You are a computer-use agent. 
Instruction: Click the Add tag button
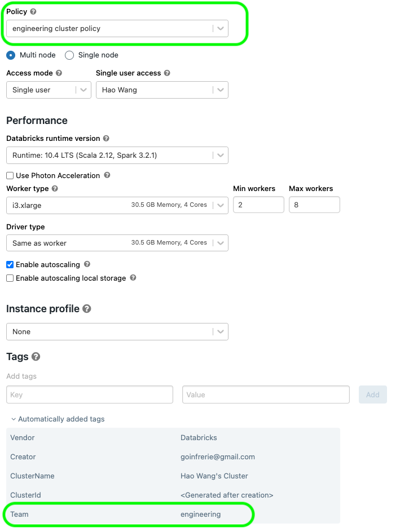372,394
